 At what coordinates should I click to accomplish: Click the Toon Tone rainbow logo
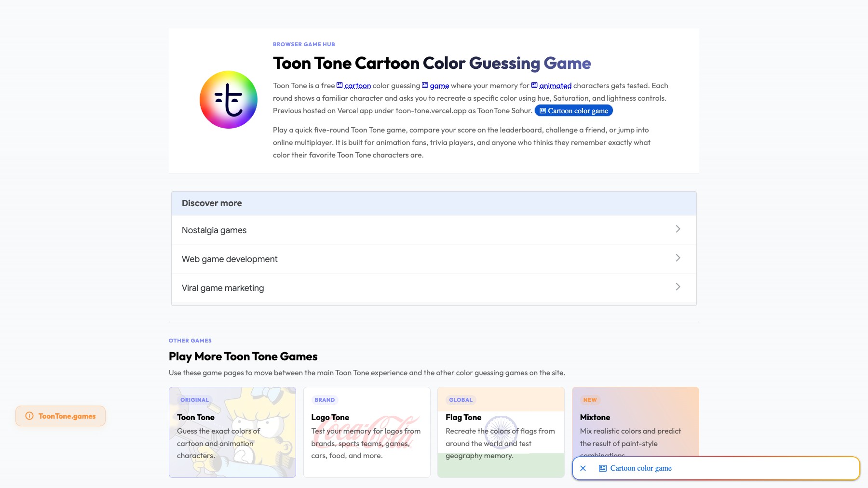click(229, 100)
